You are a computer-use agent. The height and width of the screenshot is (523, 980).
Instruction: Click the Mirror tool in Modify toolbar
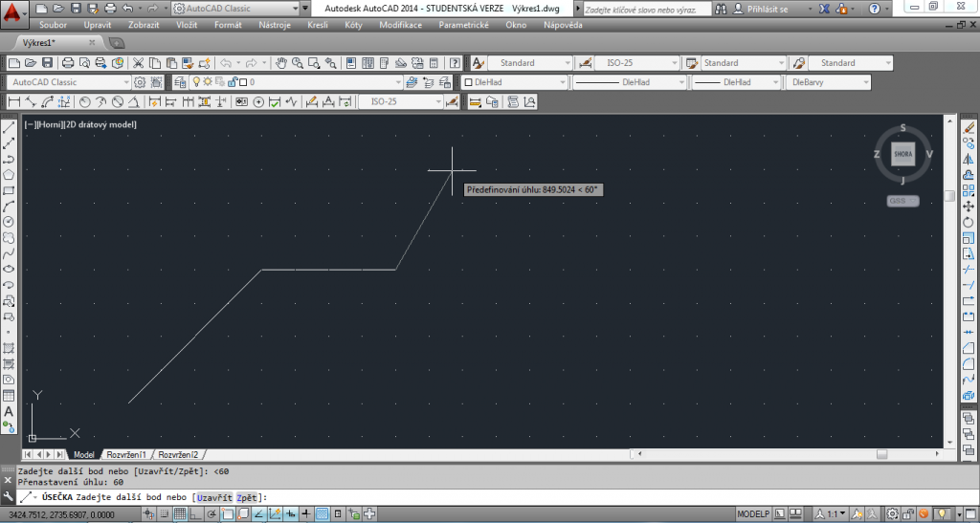pos(969,159)
